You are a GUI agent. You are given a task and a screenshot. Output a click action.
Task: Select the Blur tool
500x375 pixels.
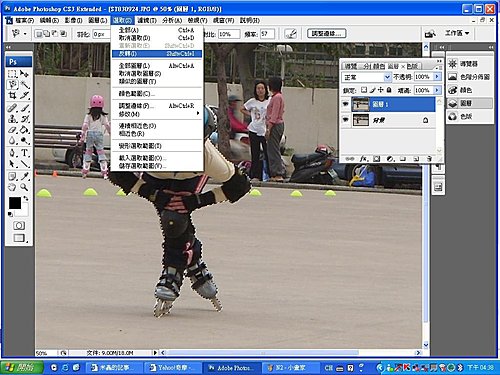pos(13,140)
